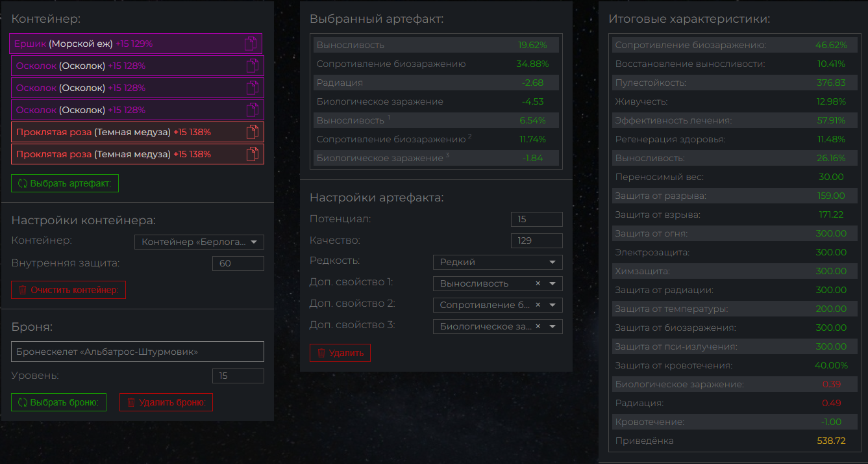Copy the Ершик (Морской еж) artifact
The image size is (868, 464).
251,44
